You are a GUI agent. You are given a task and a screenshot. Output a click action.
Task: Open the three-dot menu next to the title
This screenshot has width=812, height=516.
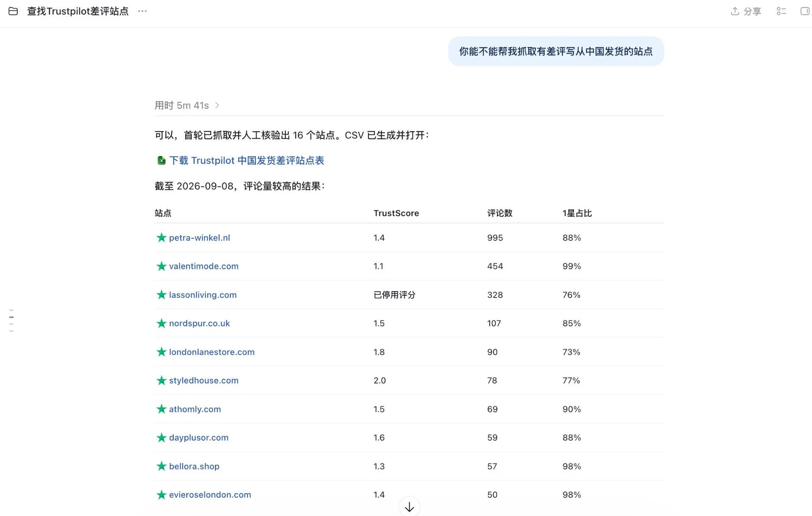pyautogui.click(x=143, y=11)
